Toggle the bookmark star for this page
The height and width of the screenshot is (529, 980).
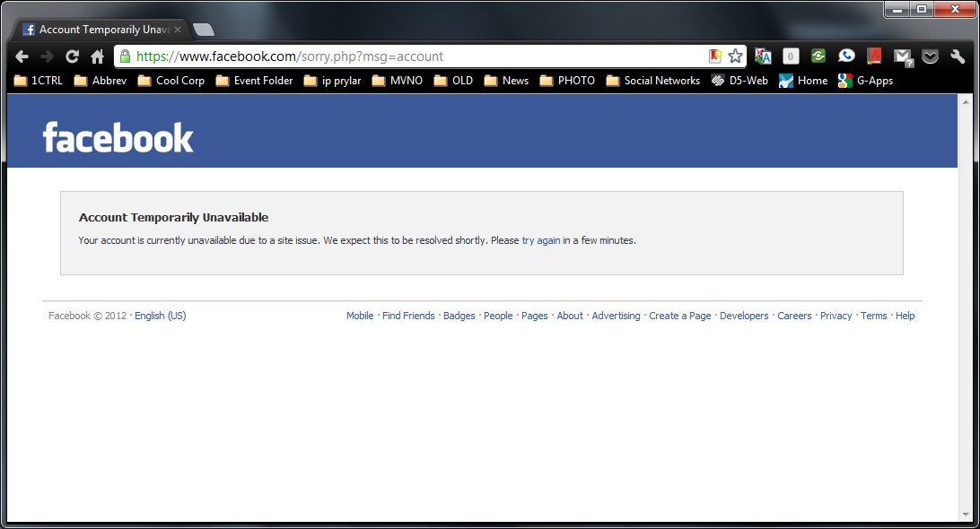[x=736, y=56]
